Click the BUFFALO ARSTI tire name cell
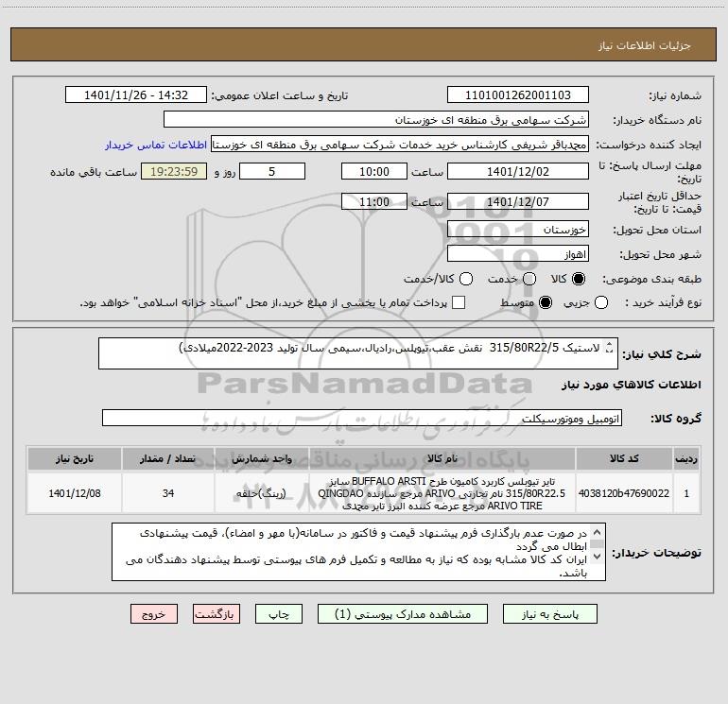This screenshot has width=728, height=704. pos(442,493)
